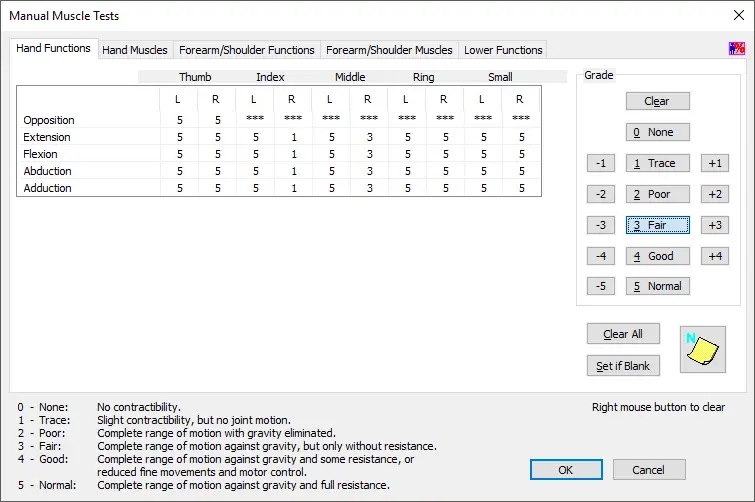Select Adduction Middle R cell with value 3
Image resolution: width=755 pixels, height=502 pixels.
tap(370, 188)
